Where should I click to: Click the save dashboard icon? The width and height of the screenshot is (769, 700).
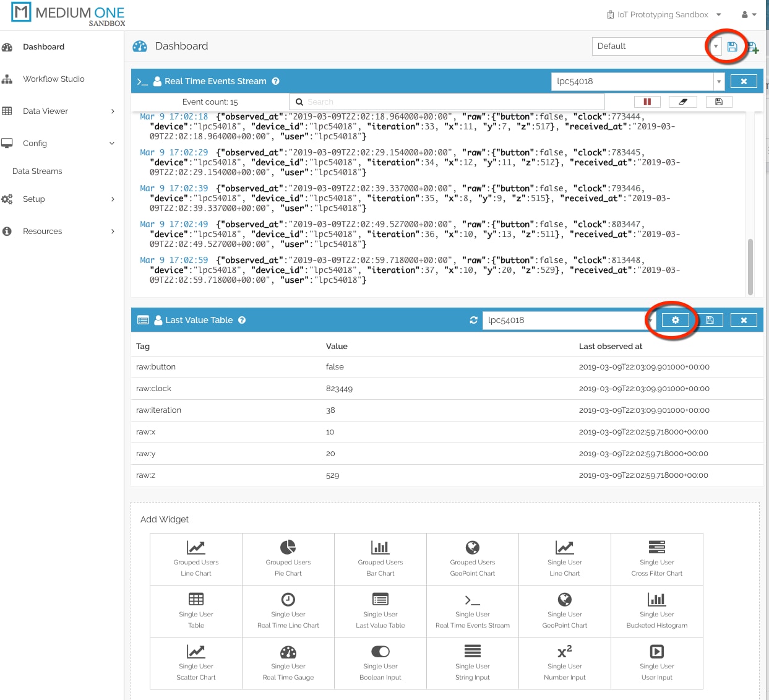coord(732,46)
